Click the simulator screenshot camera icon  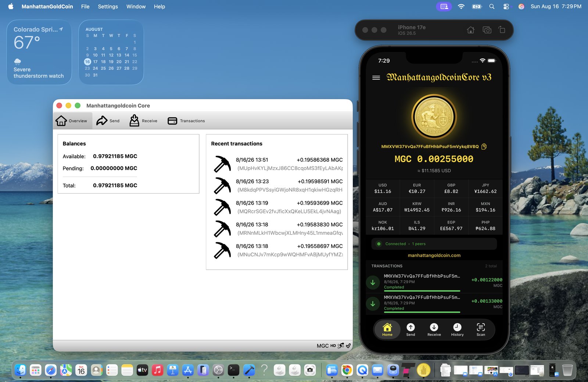click(487, 30)
